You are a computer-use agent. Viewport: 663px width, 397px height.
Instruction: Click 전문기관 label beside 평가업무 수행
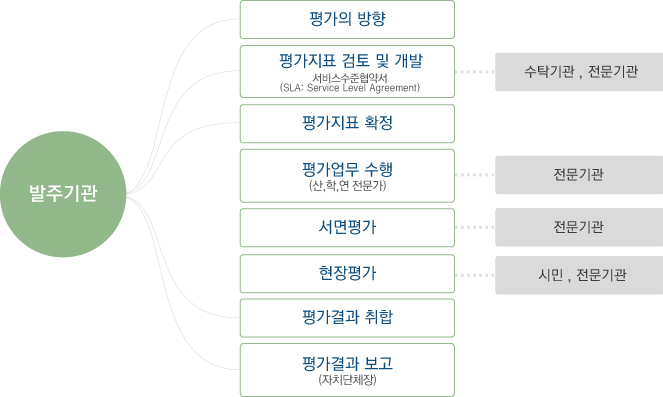[x=579, y=175]
